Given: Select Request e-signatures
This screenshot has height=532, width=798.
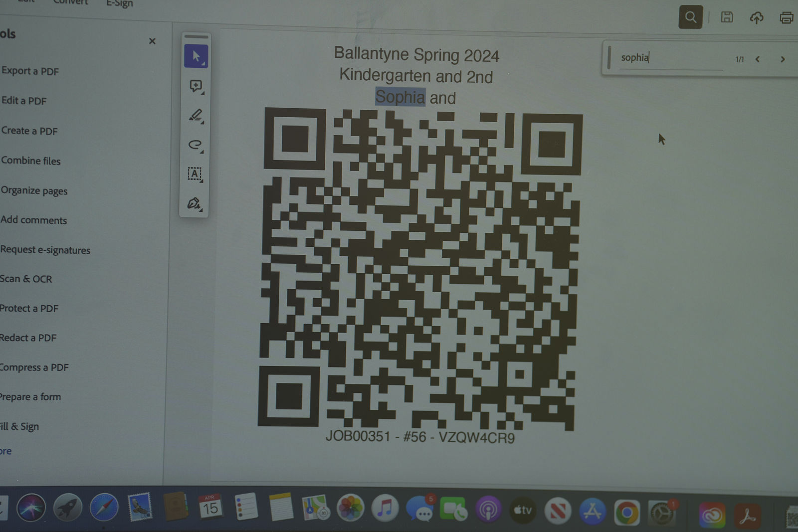Looking at the screenshot, I should coord(45,250).
